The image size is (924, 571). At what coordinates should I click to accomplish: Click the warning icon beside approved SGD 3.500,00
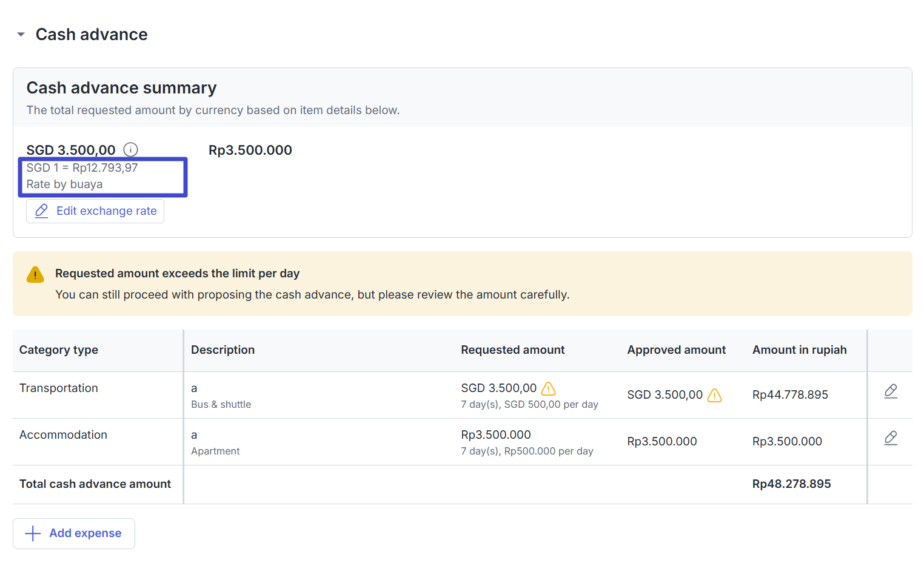714,395
